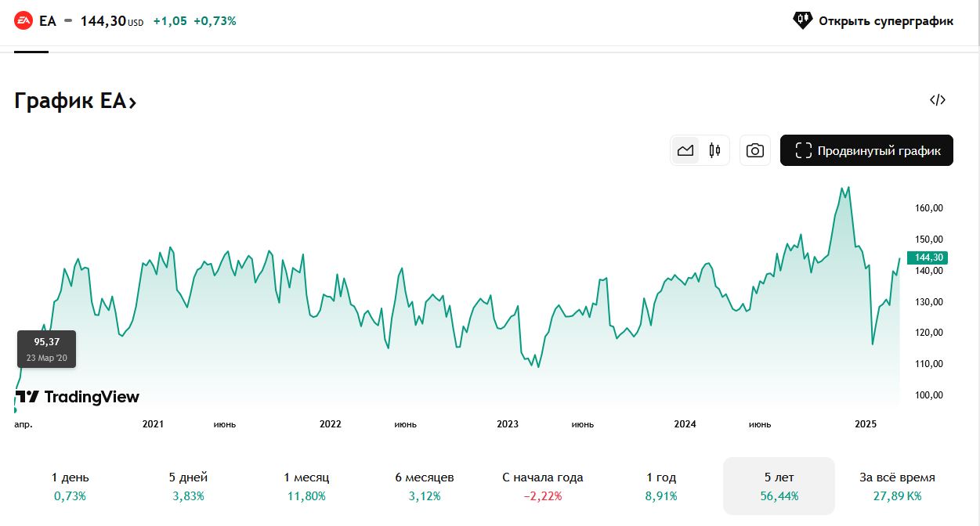
Task: Switch to the За всё время range
Action: coord(897,486)
